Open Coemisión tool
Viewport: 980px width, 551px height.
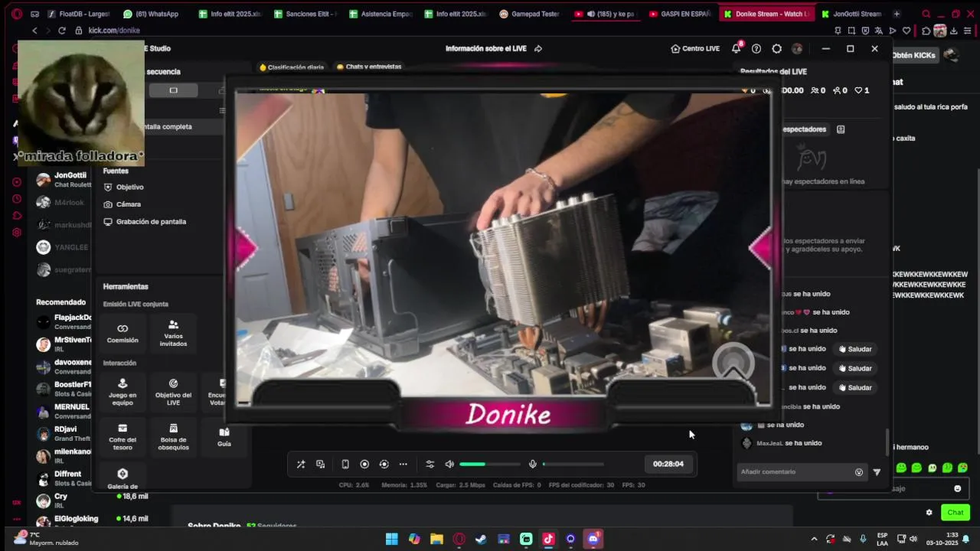point(122,334)
